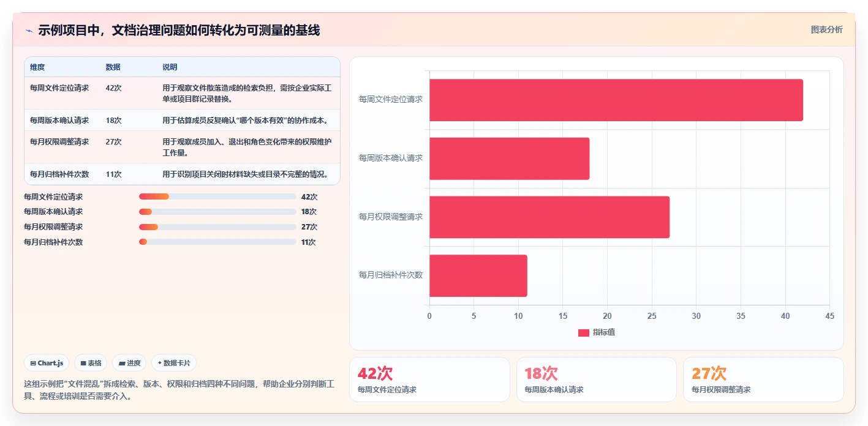Click the 18次 value beside progress bar
This screenshot has width=868, height=426.
(x=309, y=212)
